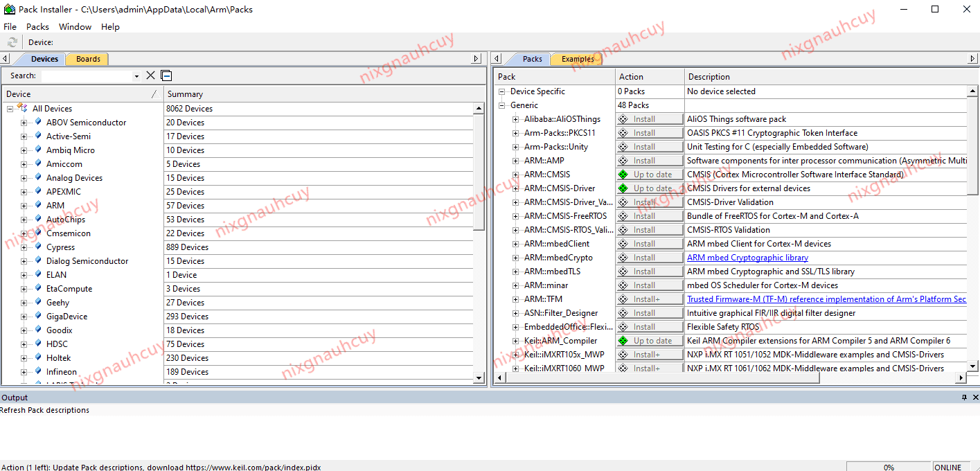Click the chip icon next to GigaDevice

click(38, 316)
